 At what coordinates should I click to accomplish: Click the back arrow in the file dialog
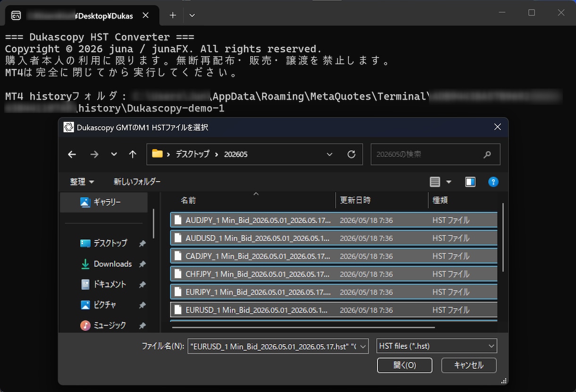click(x=72, y=154)
